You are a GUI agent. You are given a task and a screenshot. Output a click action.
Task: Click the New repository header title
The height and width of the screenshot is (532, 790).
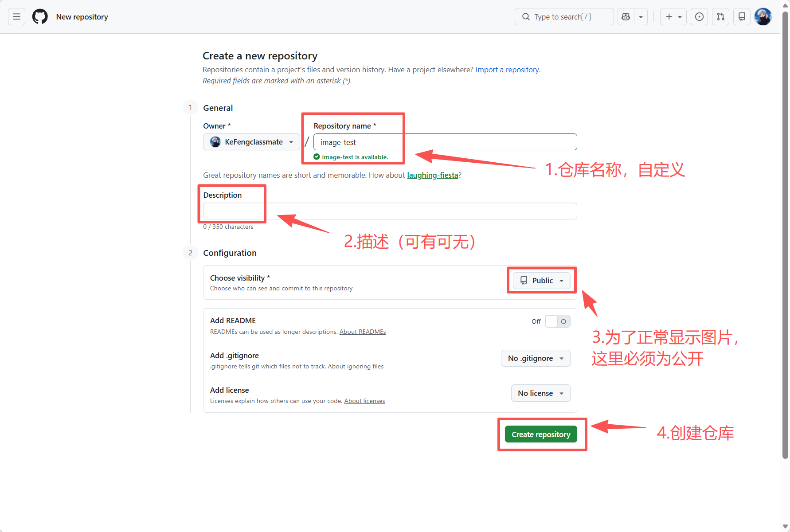[x=82, y=17]
